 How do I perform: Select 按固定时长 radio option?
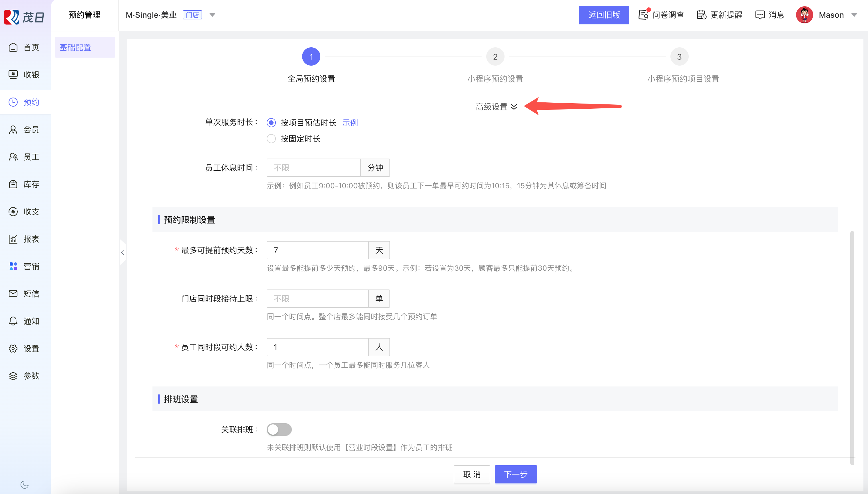[x=271, y=139]
